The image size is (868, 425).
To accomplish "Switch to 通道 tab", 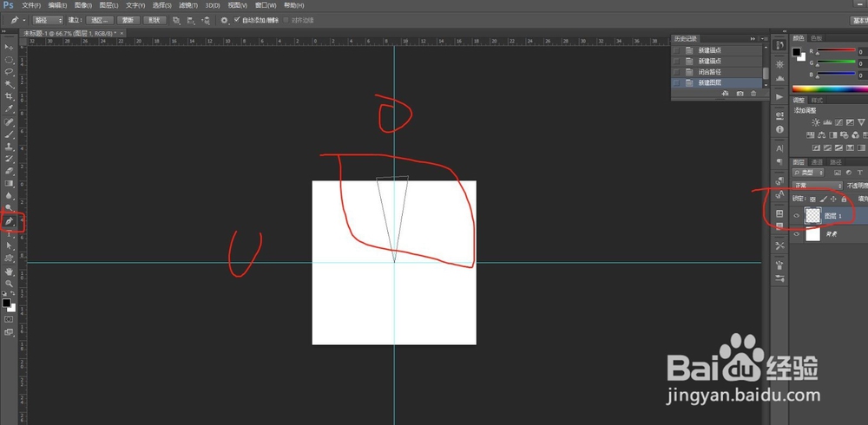I will [x=817, y=162].
